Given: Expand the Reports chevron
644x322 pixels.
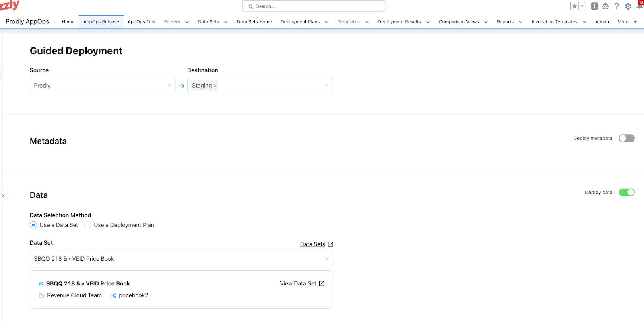Looking at the screenshot, I should tap(520, 22).
